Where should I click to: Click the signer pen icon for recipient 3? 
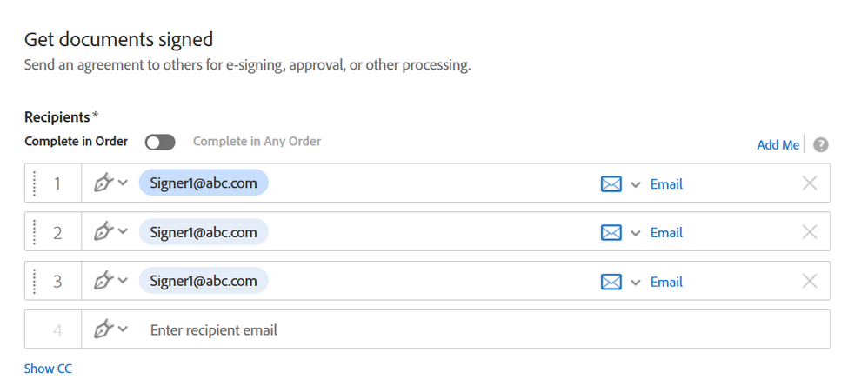point(103,281)
